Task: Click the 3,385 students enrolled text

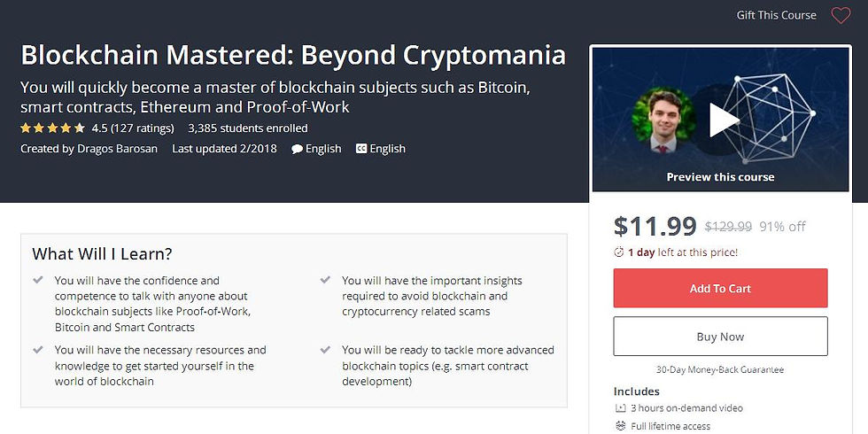Action: click(247, 128)
